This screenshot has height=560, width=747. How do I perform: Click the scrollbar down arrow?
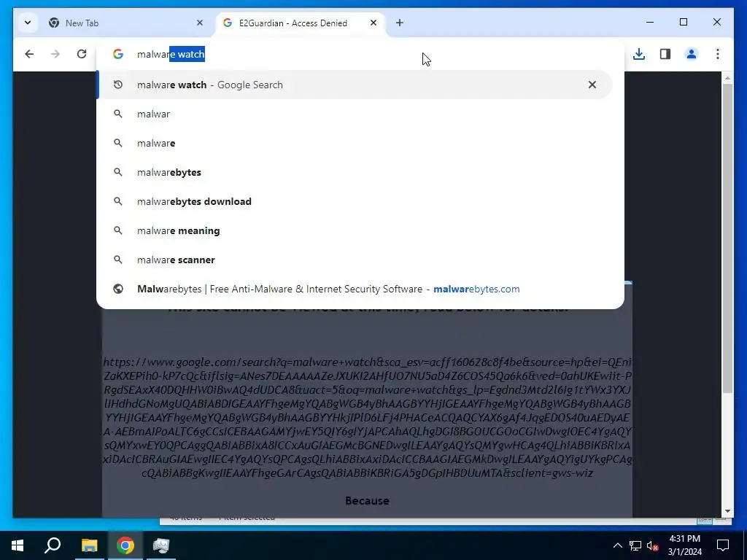(727, 511)
